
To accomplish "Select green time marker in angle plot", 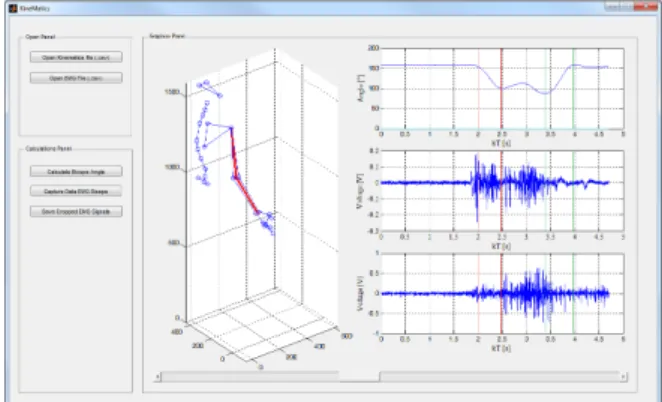I will [x=573, y=89].
